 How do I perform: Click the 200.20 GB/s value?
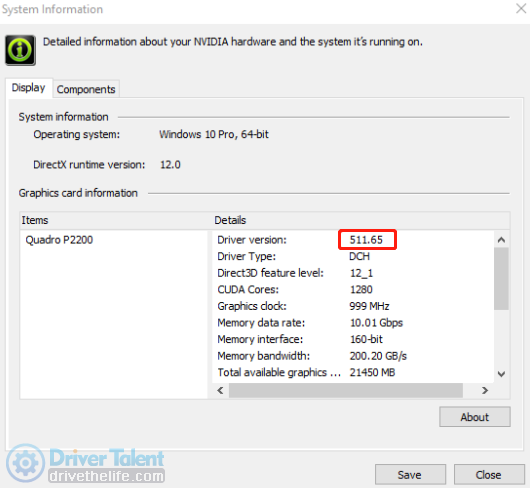click(378, 356)
